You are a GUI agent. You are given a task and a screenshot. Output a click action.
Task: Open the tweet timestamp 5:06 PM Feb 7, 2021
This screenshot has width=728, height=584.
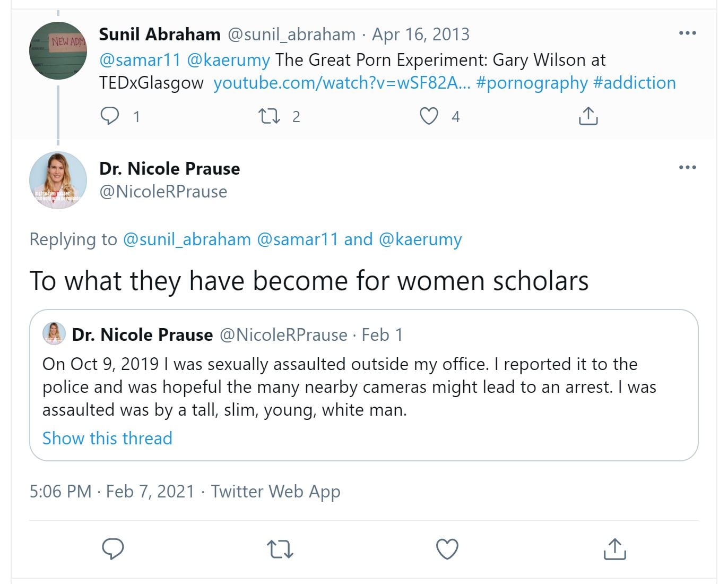(112, 491)
